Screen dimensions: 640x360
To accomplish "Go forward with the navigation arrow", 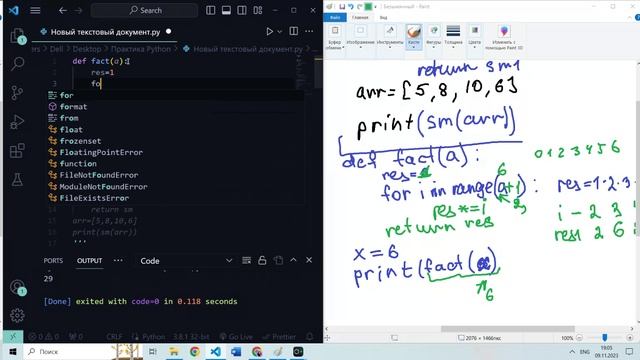I will pos(78,10).
